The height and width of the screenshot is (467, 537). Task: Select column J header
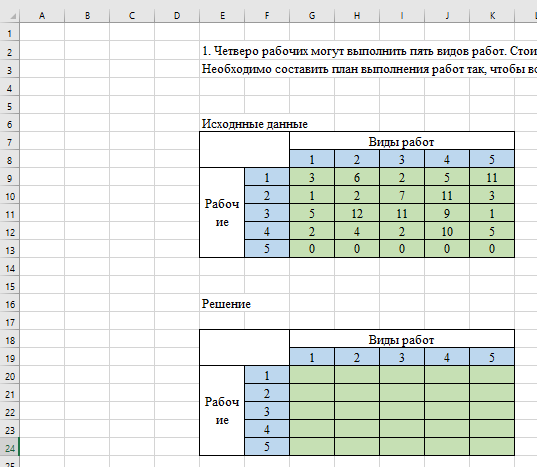(447, 15)
